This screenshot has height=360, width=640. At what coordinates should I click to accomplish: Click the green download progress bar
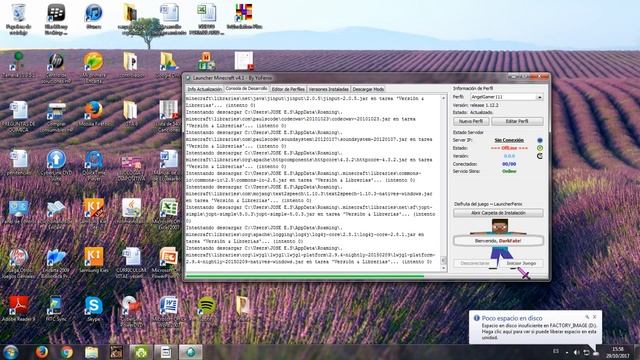coord(304,276)
